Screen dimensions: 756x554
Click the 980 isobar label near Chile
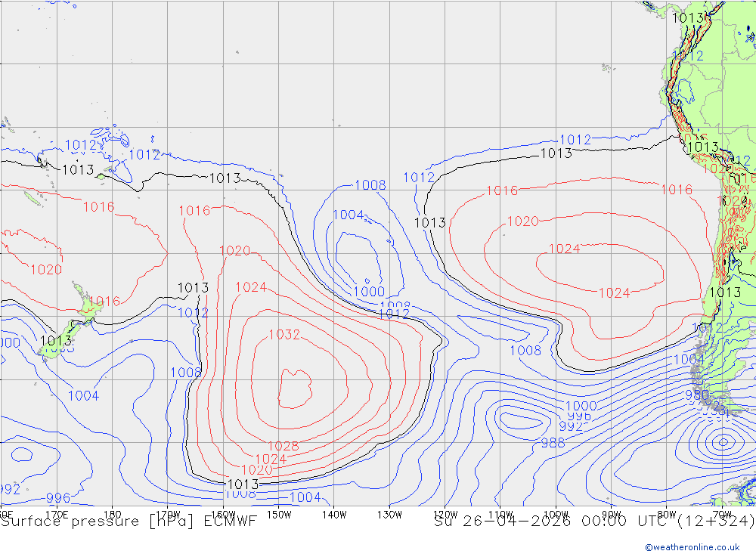pyautogui.click(x=697, y=395)
